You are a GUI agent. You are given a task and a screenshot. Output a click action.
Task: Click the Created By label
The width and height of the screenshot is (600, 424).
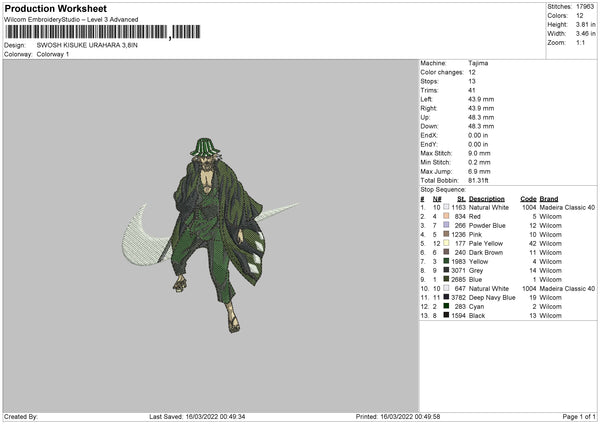click(x=21, y=417)
